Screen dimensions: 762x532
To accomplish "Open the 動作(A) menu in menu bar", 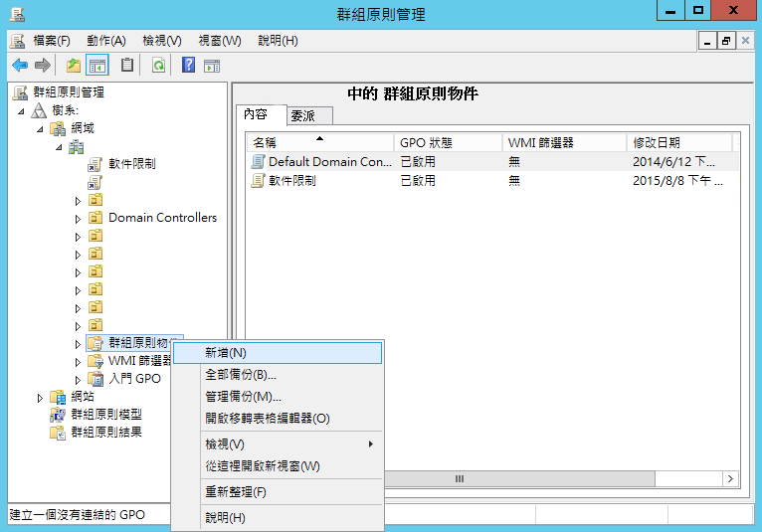I will click(105, 41).
